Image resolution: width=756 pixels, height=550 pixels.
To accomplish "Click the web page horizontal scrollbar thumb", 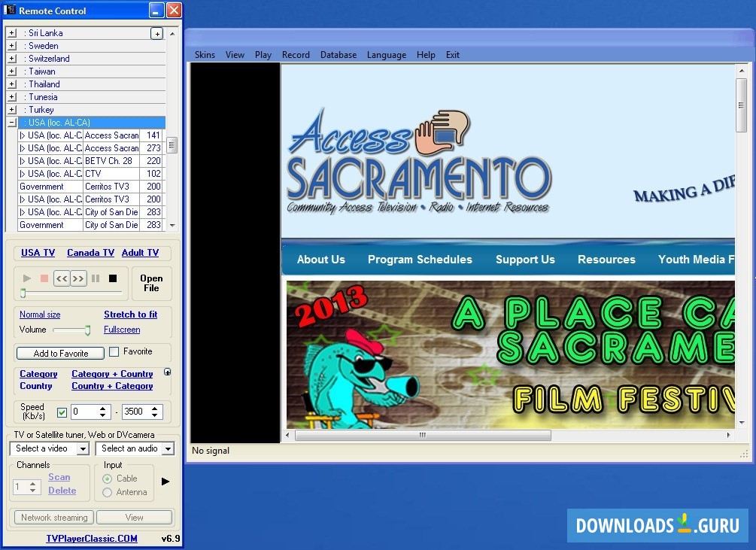I will [x=423, y=436].
